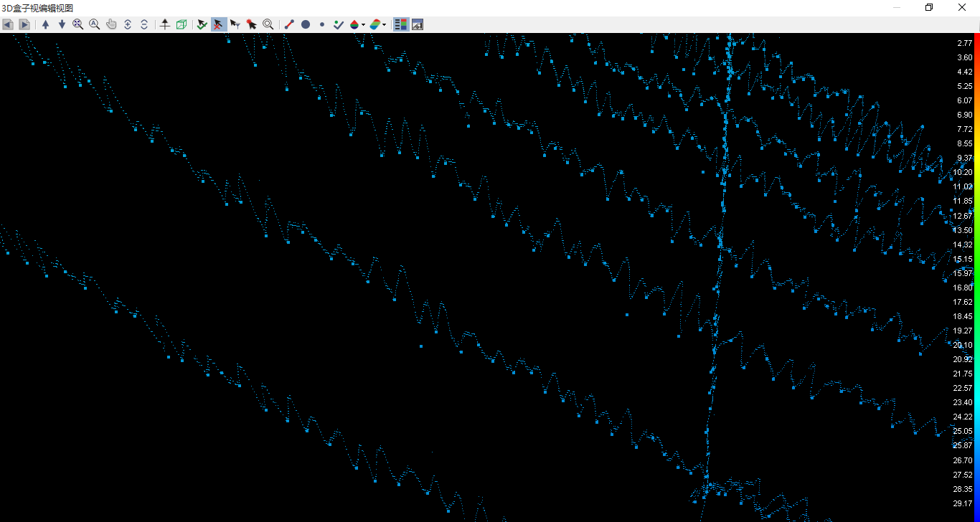Click the up-axis view icon

pos(165,24)
